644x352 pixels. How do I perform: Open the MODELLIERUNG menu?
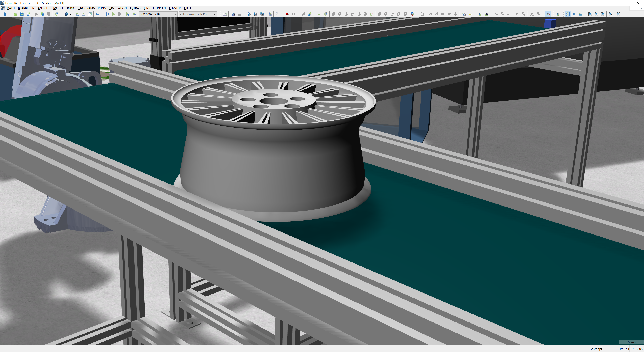(x=64, y=8)
